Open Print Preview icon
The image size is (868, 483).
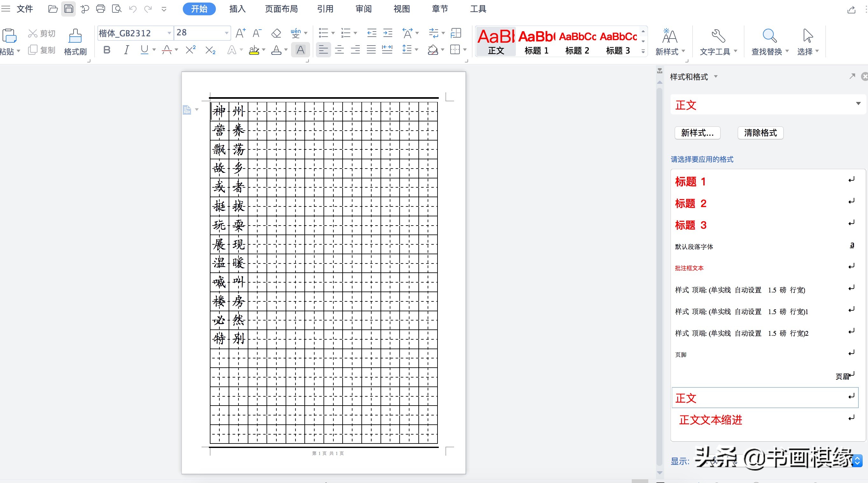click(x=117, y=9)
